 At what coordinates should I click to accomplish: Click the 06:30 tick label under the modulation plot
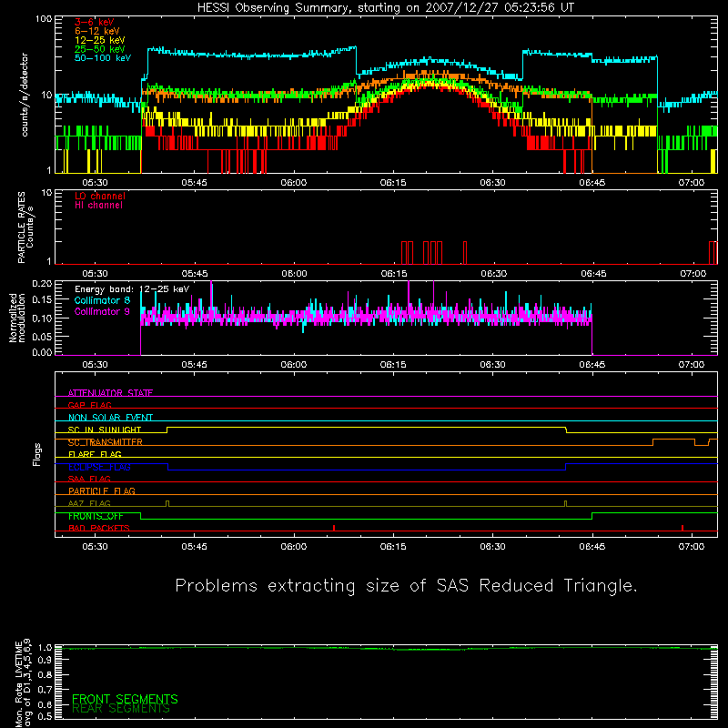[x=492, y=365]
